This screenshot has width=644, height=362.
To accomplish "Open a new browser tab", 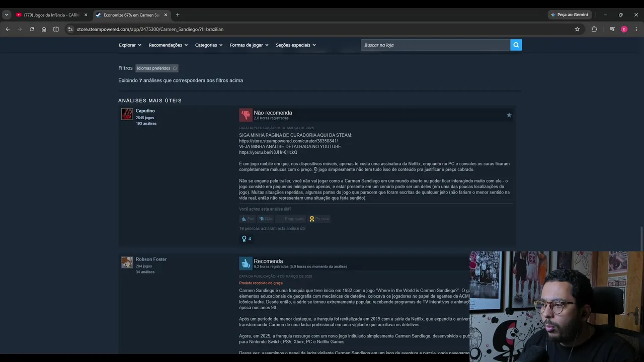I will pos(178,15).
